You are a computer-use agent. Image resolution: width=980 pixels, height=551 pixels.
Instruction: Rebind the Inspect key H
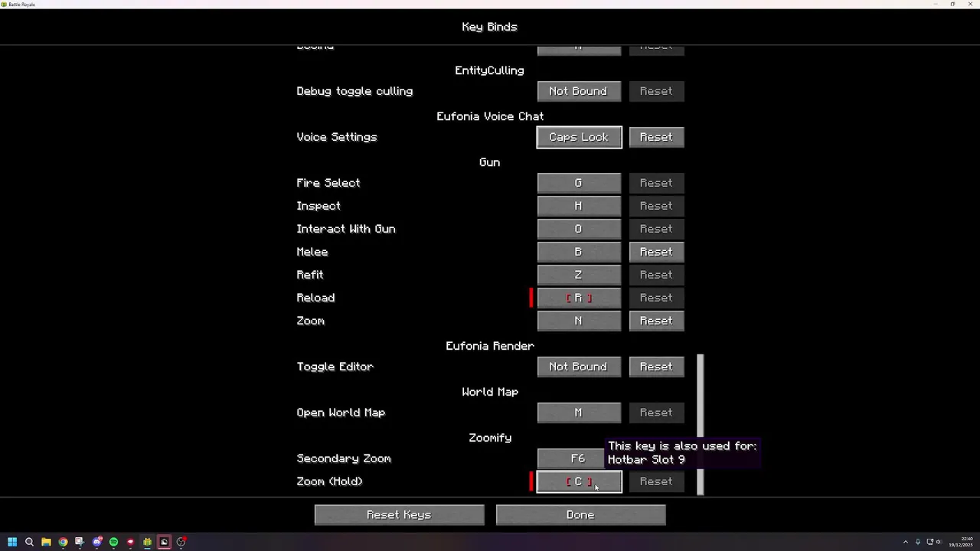579,206
